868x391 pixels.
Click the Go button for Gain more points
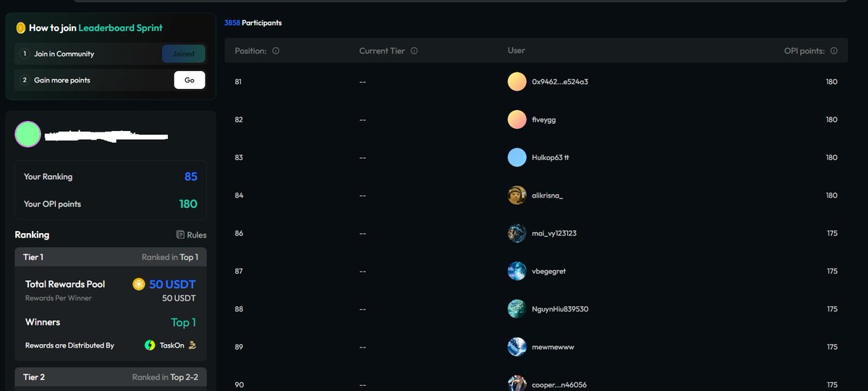[190, 80]
